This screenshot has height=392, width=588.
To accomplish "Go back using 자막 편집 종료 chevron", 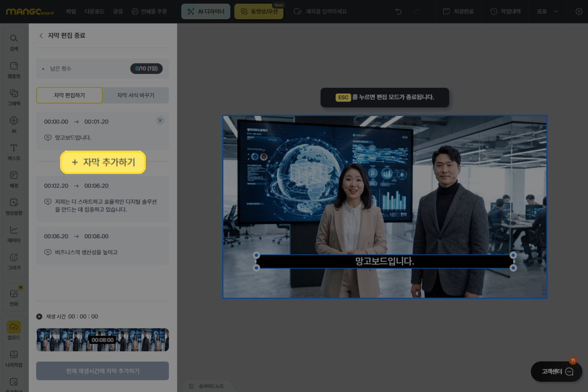I will point(41,36).
